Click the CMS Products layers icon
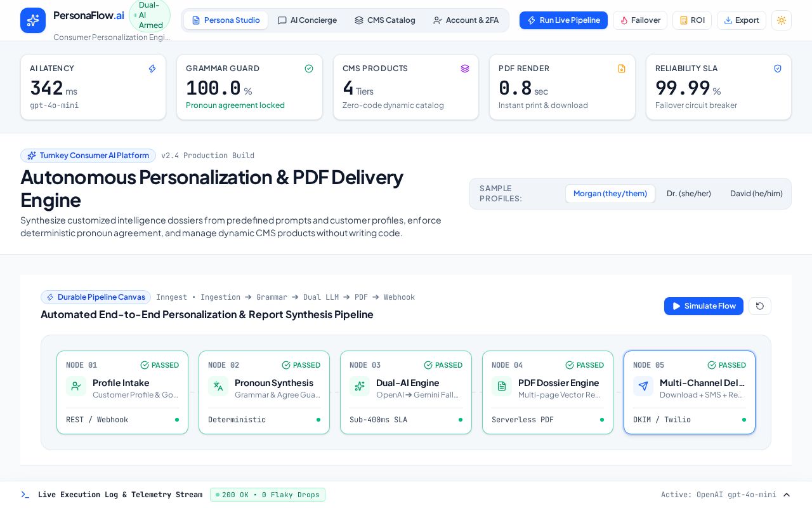 click(465, 69)
